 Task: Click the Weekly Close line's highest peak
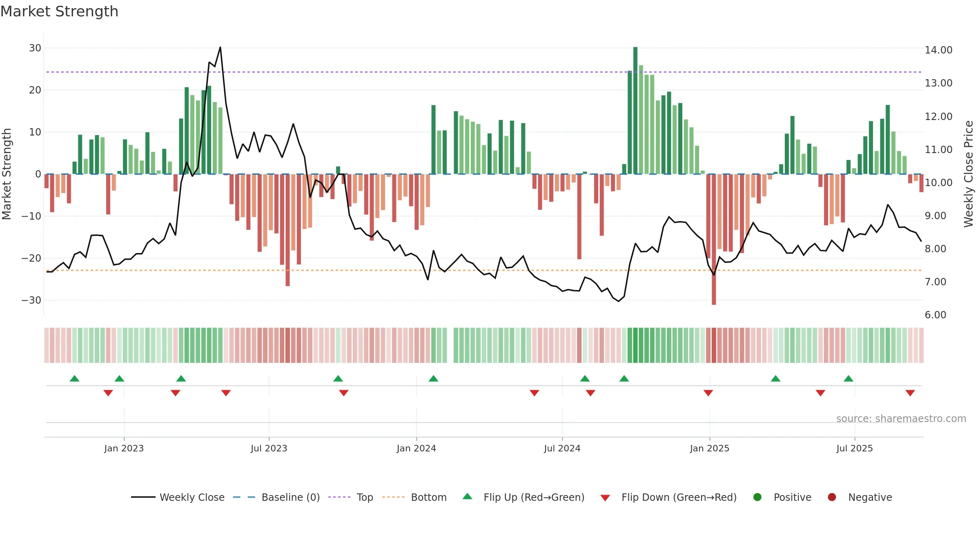[x=220, y=47]
